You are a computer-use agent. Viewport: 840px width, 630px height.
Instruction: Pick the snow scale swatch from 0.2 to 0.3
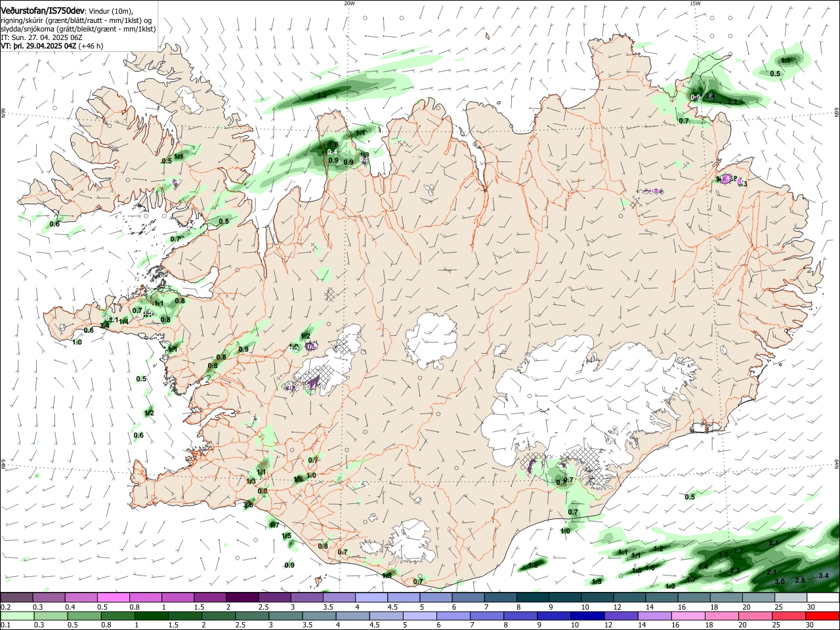pos(16,597)
